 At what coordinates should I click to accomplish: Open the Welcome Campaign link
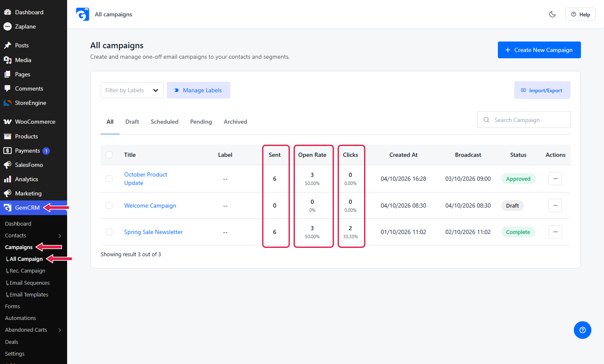150,205
